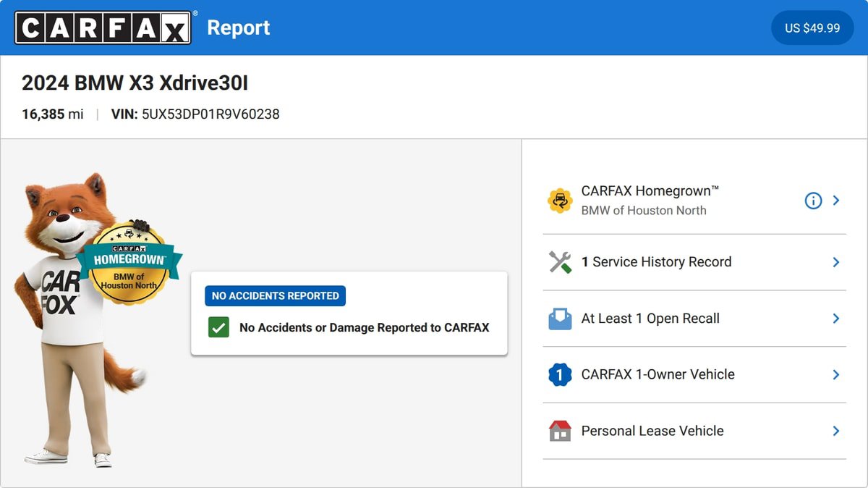Click the red-roof house lease icon
This screenshot has height=488, width=868.
pos(560,431)
